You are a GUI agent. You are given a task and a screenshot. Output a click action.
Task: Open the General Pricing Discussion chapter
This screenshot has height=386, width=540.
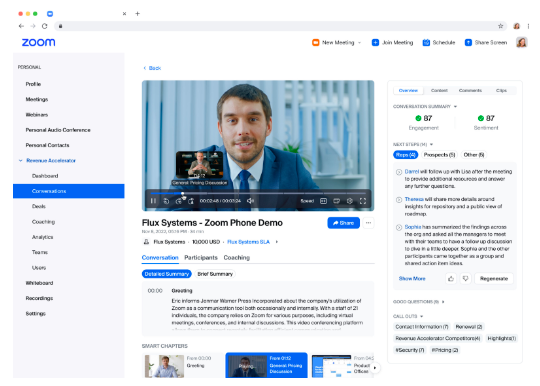(266, 365)
